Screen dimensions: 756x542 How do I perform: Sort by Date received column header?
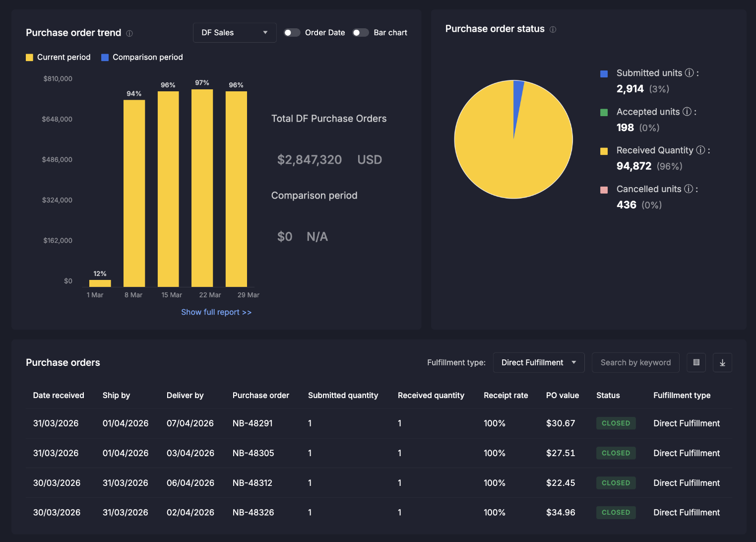point(59,396)
